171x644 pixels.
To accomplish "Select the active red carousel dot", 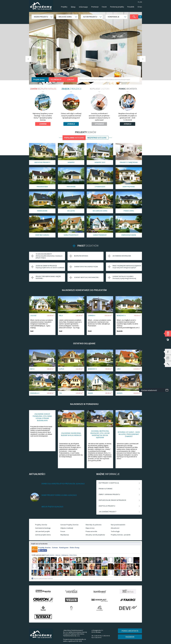I will click(x=37, y=74).
